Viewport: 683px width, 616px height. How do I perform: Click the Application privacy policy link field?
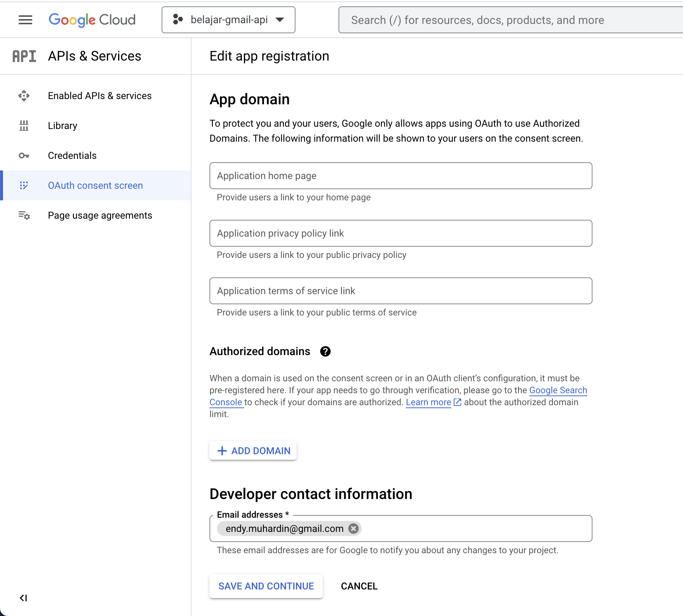tap(401, 233)
